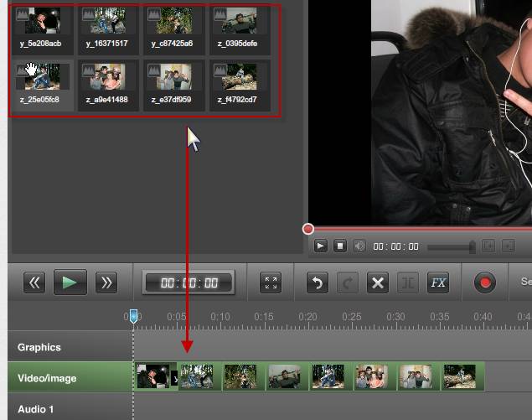The width and height of the screenshot is (532, 420).
Task: Click the rewind button in timeline toolbar
Action: tap(34, 283)
